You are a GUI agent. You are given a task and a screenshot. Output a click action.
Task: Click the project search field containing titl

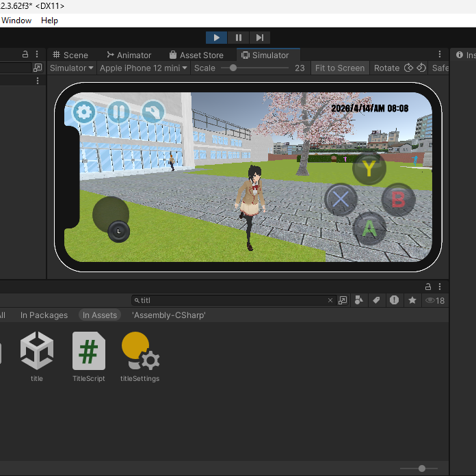(234, 300)
